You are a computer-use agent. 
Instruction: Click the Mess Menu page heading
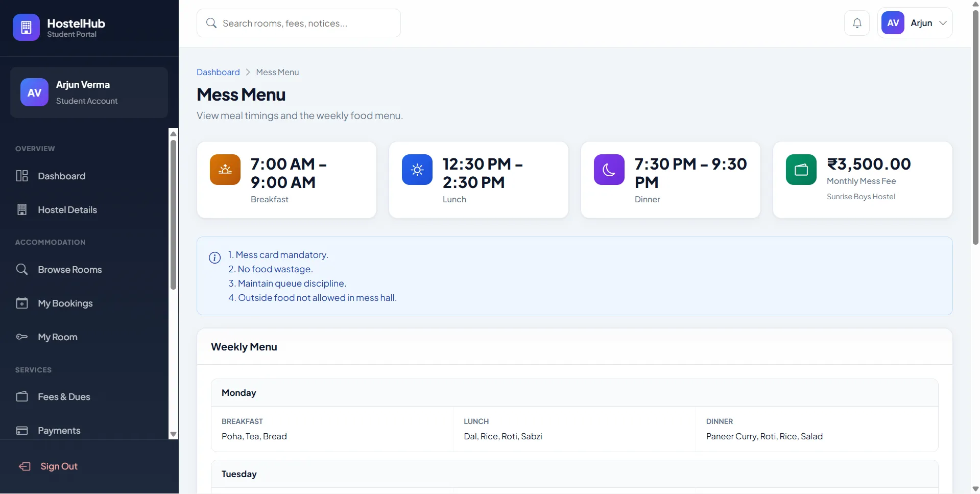tap(241, 95)
